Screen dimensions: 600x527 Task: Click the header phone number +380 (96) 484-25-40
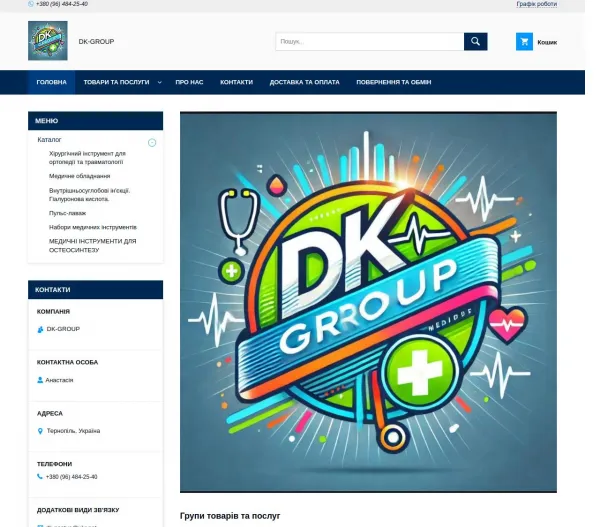[62, 4]
